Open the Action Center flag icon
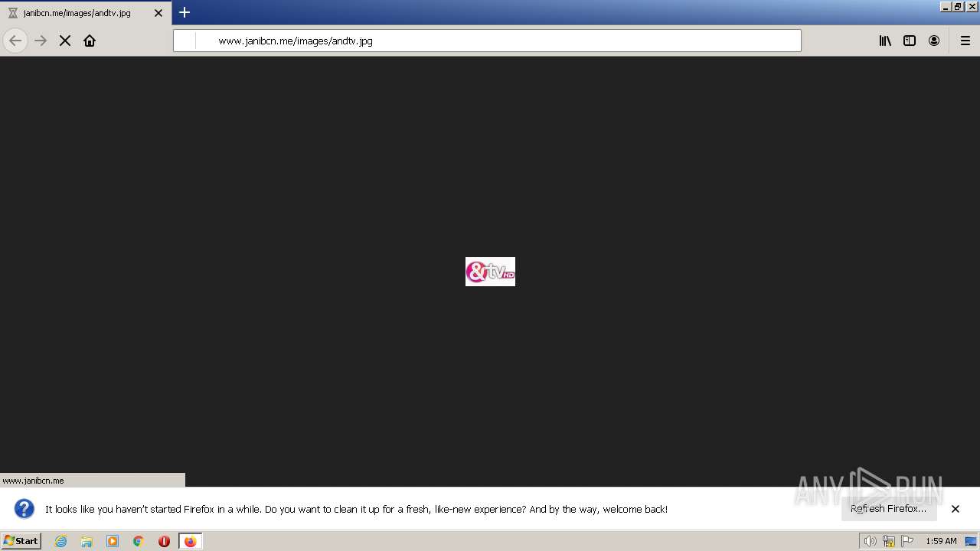The width and height of the screenshot is (980, 551). tap(908, 541)
